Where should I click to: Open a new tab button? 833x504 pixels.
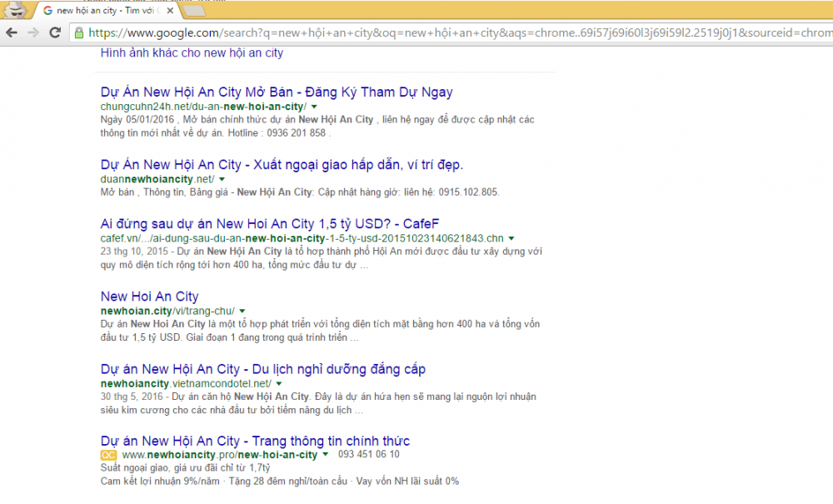point(193,11)
